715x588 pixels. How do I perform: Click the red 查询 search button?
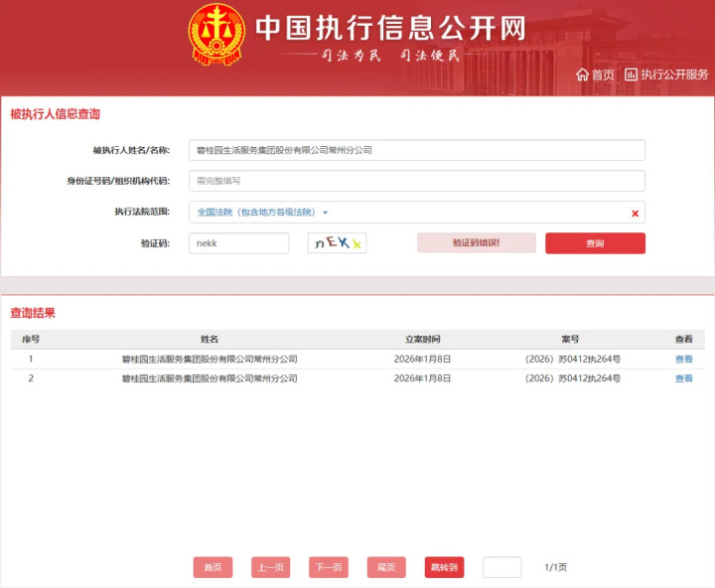(595, 243)
